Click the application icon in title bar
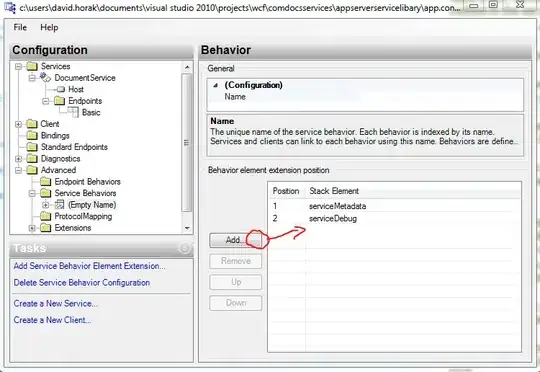540x372 pixels. 9,7
